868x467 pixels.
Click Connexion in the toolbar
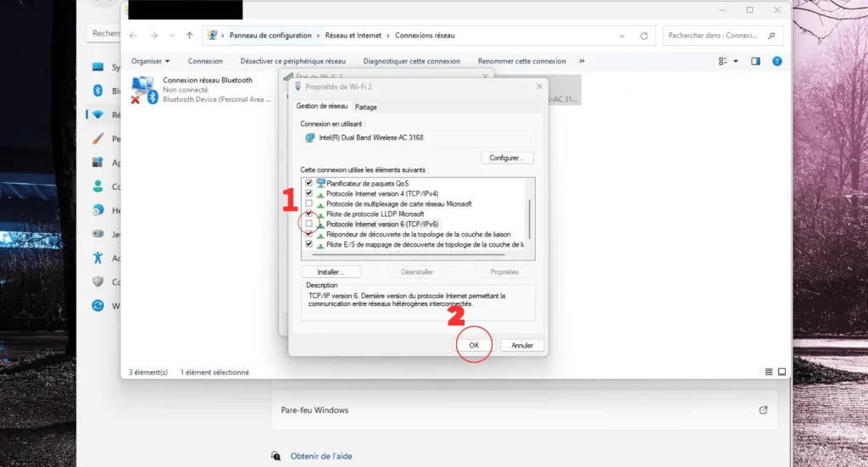pyautogui.click(x=205, y=61)
